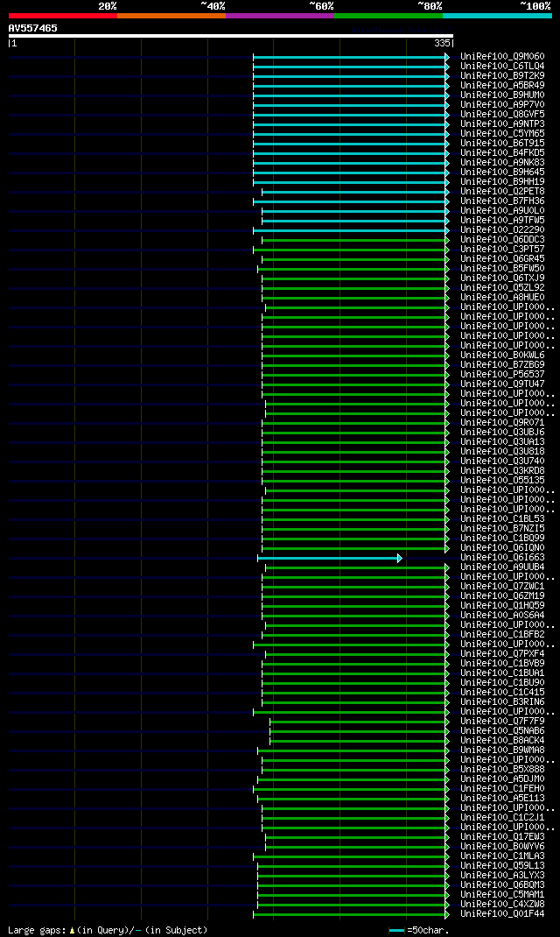Viewport: 560px width, 937px height.
Task: Choose the UniRef100_C3PT57 hit label
Action: [x=502, y=250]
